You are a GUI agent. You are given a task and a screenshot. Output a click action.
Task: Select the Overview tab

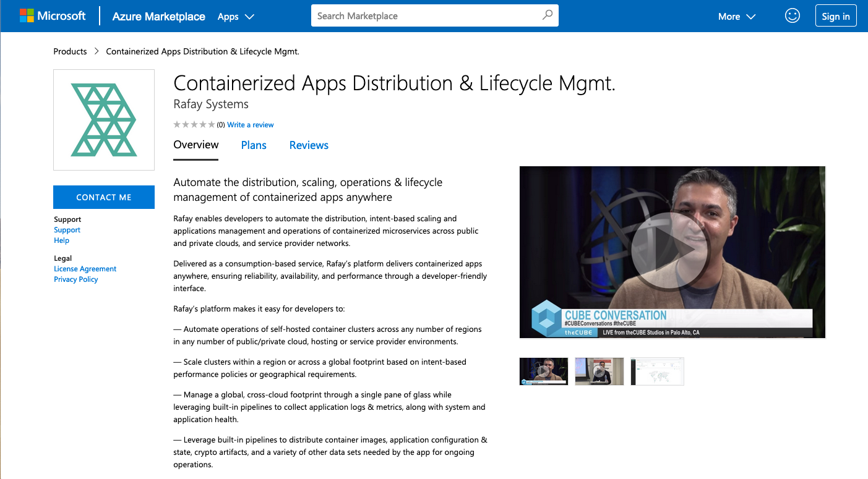tap(196, 145)
